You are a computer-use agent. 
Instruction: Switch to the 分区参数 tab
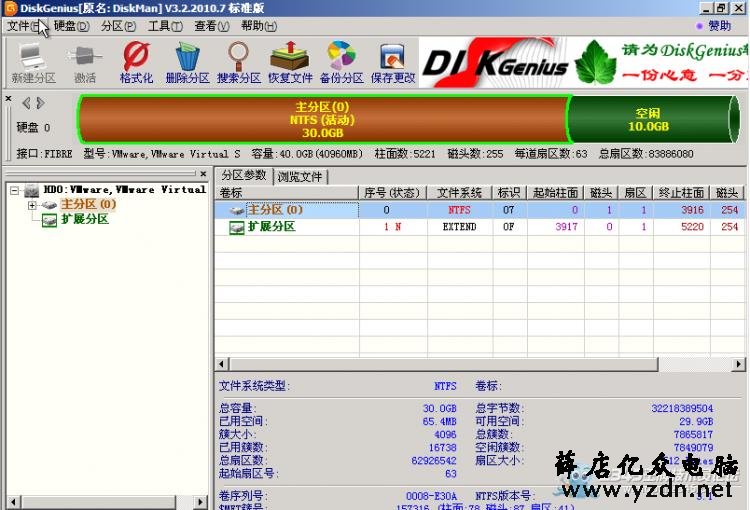coord(244,176)
